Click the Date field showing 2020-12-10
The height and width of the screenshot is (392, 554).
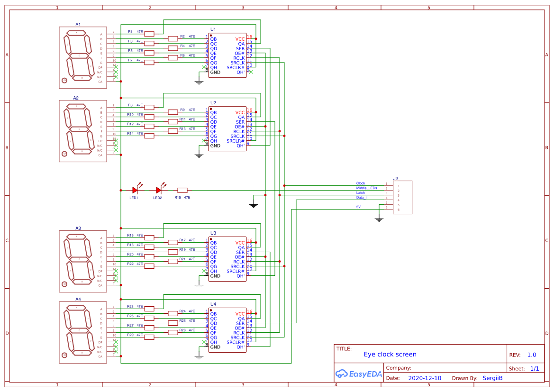click(x=426, y=378)
